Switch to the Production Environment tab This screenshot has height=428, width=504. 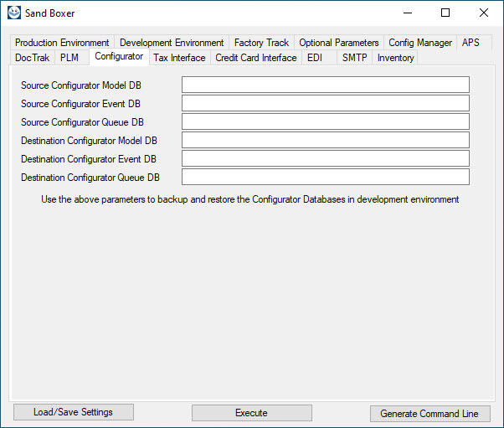point(62,43)
